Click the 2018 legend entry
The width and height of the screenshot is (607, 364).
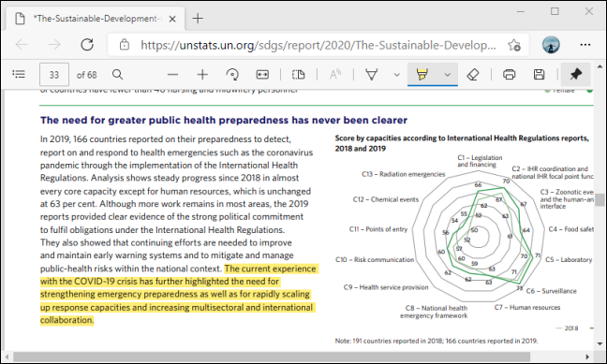[567, 328]
